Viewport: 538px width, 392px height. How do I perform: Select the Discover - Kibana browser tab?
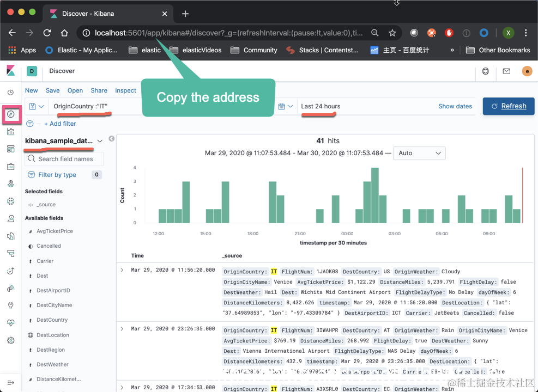point(108,14)
